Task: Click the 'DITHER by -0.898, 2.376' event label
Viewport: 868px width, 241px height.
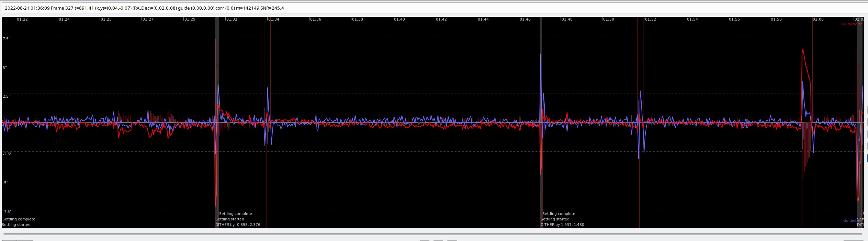Action: click(x=238, y=225)
